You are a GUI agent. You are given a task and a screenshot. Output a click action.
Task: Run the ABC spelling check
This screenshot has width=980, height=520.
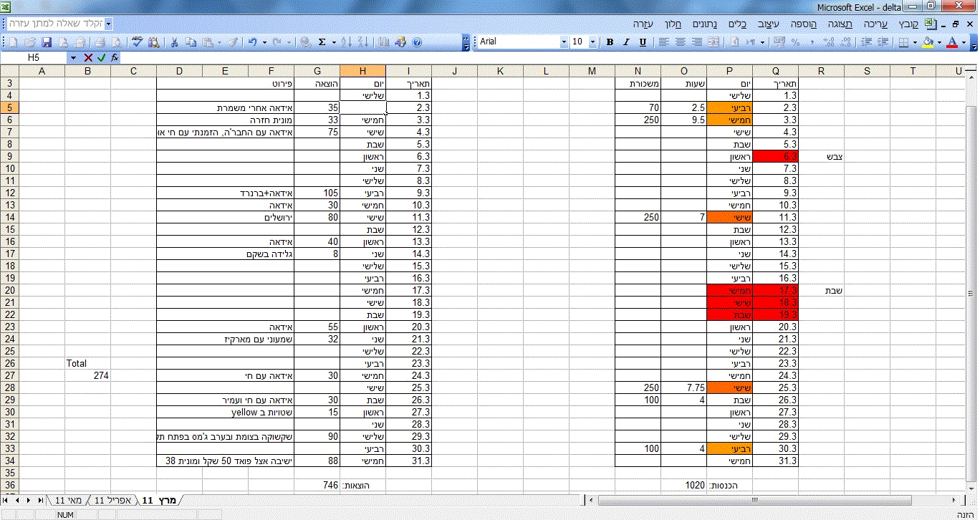(x=137, y=42)
